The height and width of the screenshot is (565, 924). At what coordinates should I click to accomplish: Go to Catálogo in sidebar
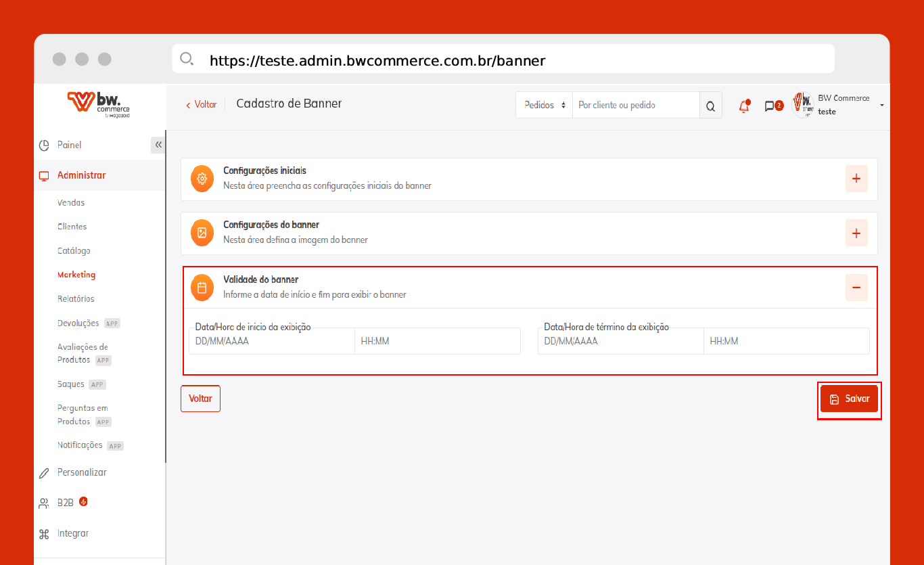tap(74, 251)
